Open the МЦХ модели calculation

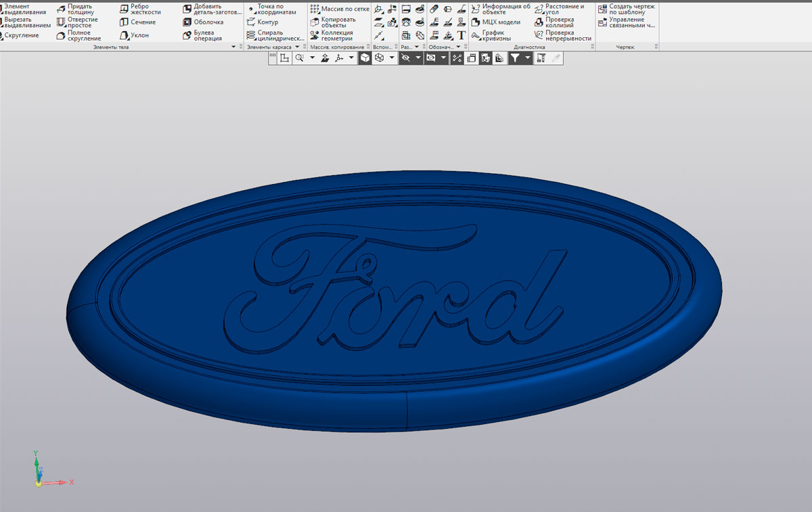pos(496,22)
